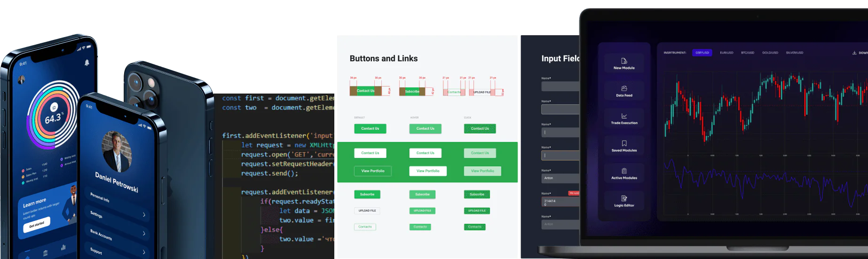Tap the bar chart icon in phone nav

click(x=63, y=247)
